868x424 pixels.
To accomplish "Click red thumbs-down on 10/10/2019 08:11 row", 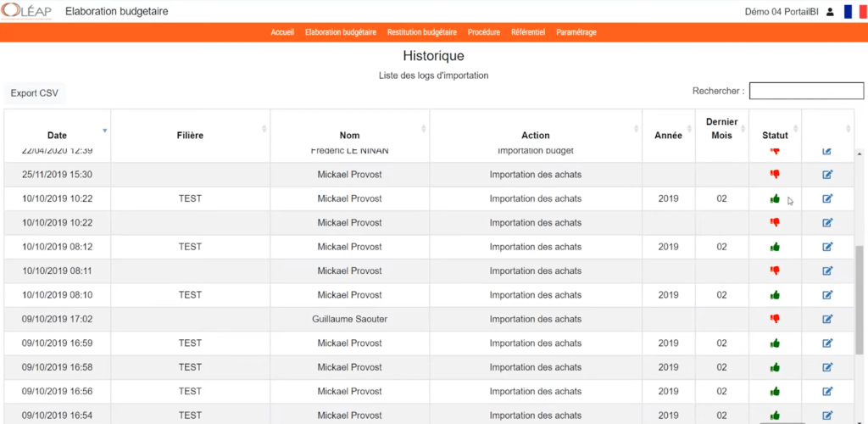I will 775,271.
